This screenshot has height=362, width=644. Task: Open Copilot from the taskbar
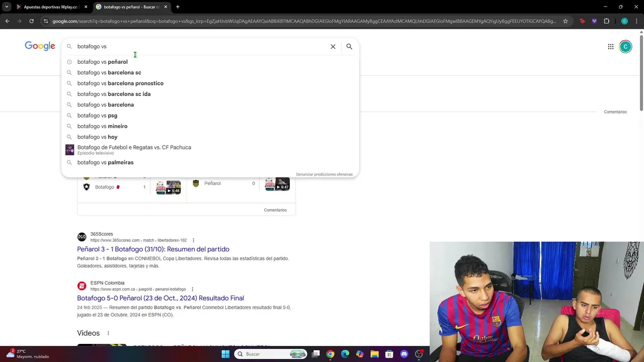[360, 354]
